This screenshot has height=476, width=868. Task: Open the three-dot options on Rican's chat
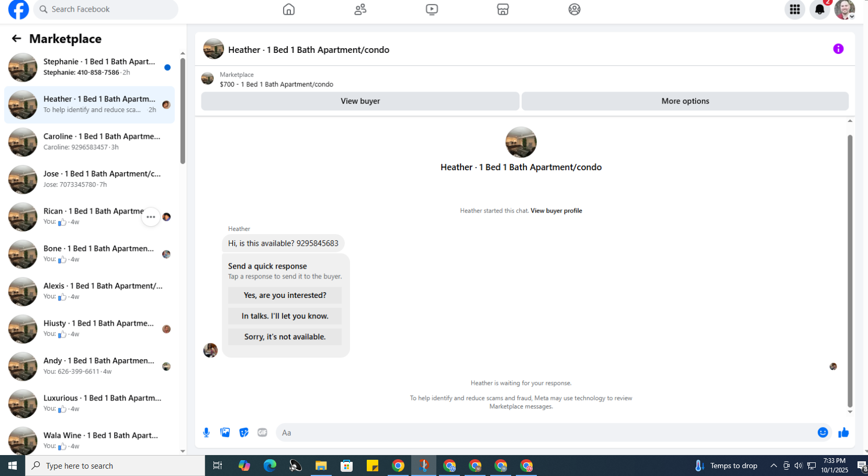(151, 217)
